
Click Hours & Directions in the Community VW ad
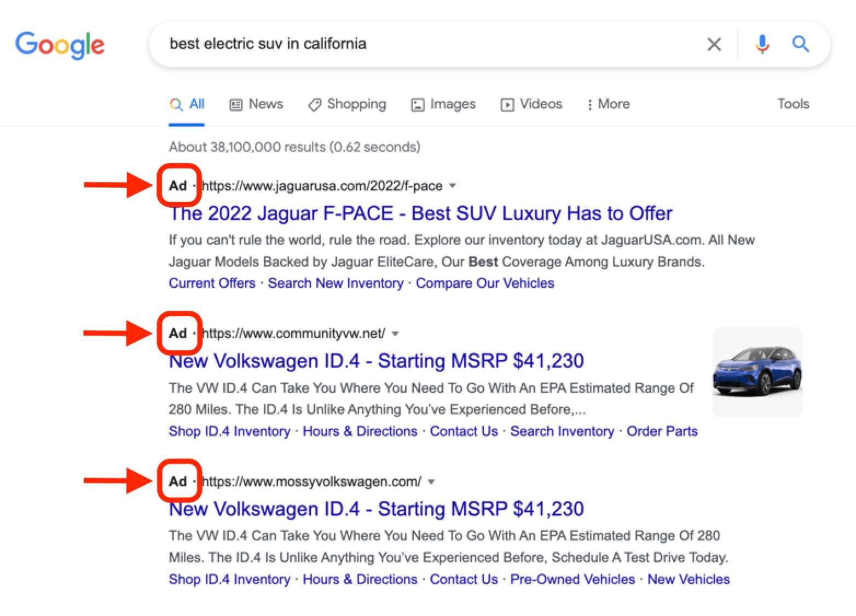coord(360,431)
